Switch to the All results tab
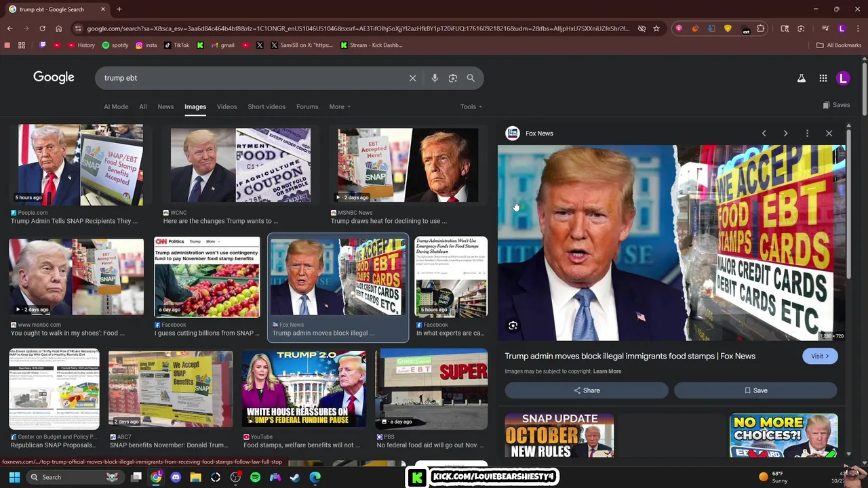Screen dimensions: 868x488 point(143,106)
